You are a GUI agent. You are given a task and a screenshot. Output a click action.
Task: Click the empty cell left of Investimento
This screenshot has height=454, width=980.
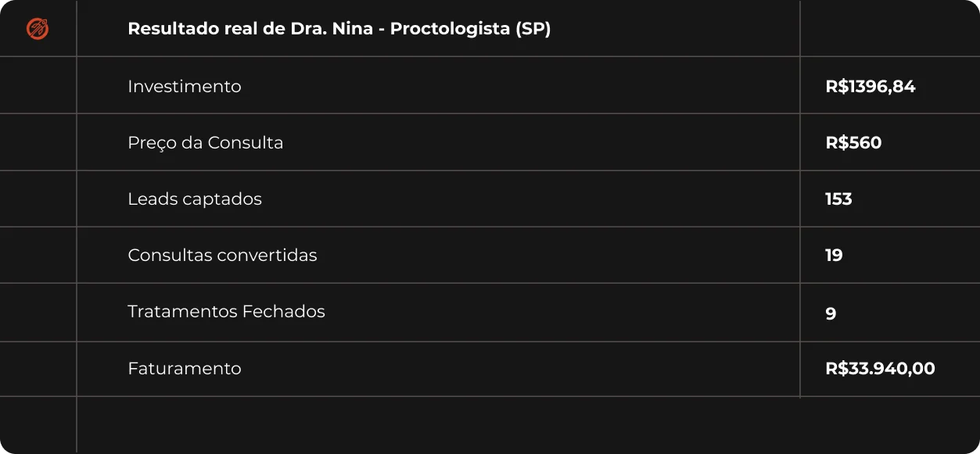38,85
